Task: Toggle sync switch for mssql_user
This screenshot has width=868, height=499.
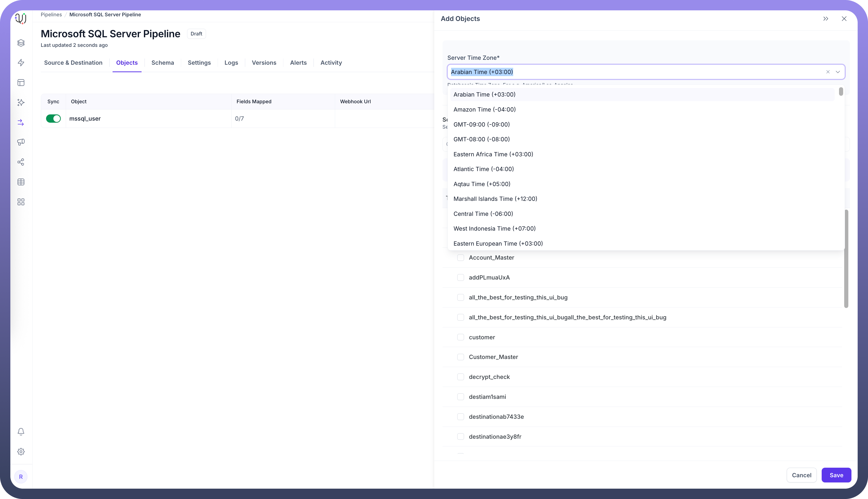Action: click(54, 119)
